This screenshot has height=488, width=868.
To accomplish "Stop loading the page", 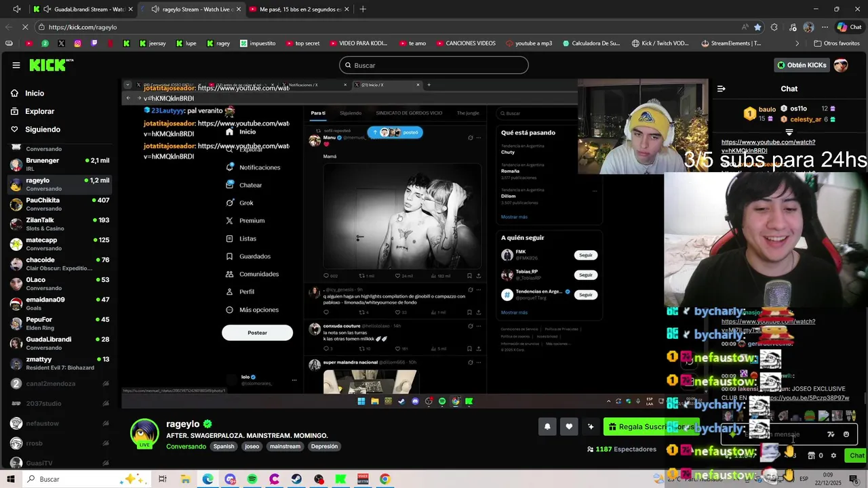I will (26, 27).
